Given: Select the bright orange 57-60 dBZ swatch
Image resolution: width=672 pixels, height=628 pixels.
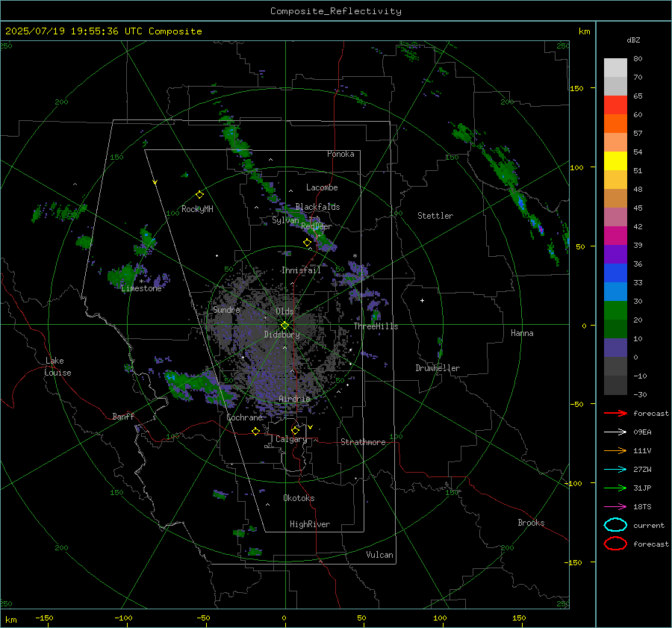Looking at the screenshot, I should click(x=615, y=123).
